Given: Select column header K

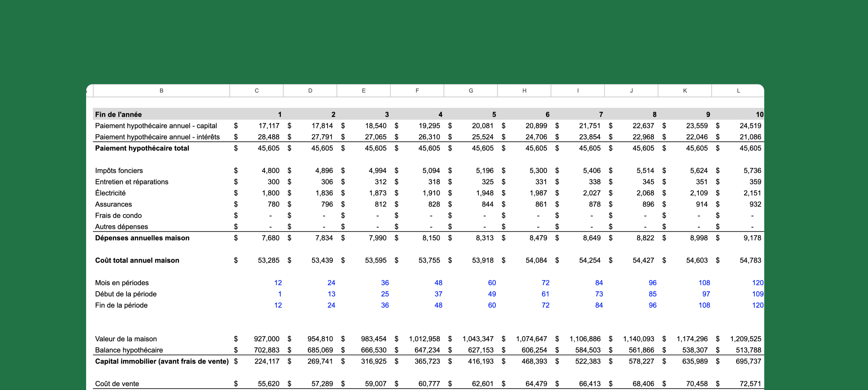Looking at the screenshot, I should coord(685,91).
